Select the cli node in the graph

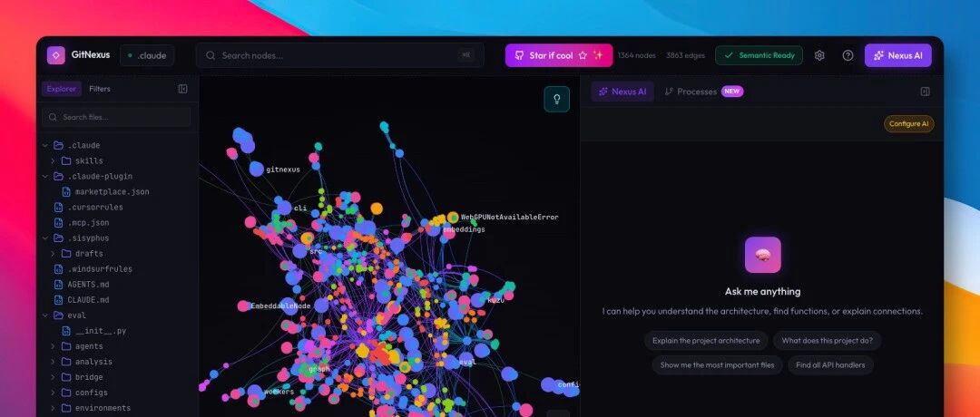coord(284,208)
